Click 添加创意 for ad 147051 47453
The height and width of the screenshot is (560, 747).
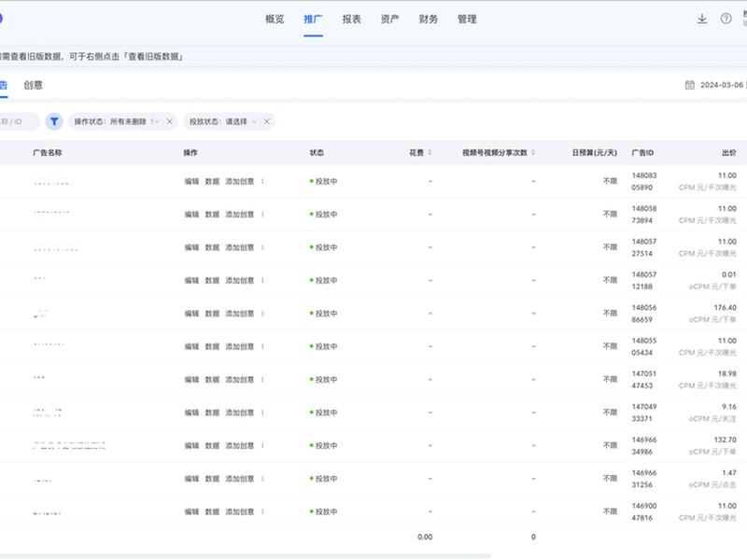click(240, 380)
